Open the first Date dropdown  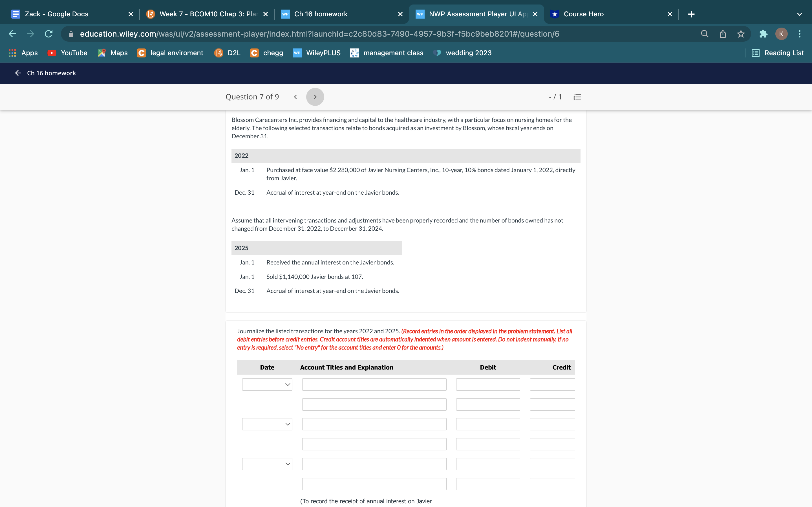[x=267, y=384]
